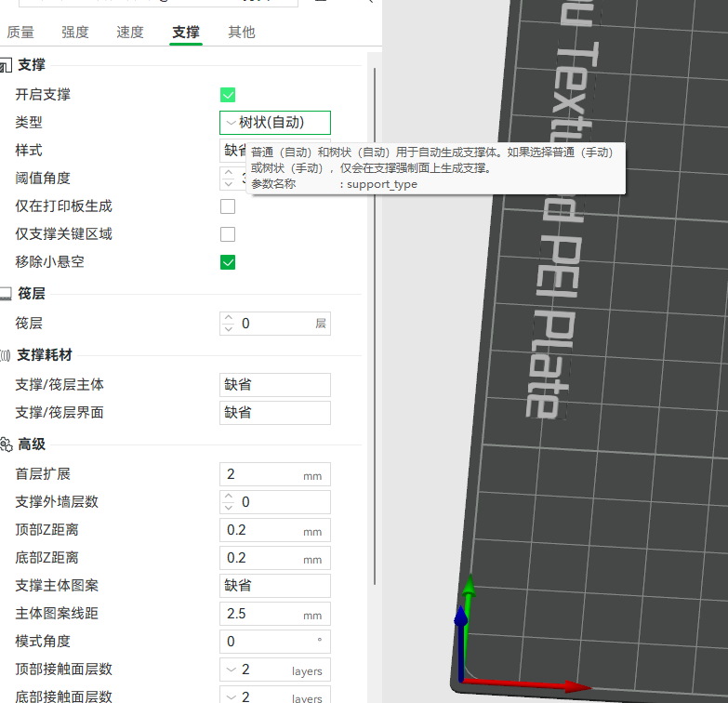This screenshot has height=703, width=728.
Task: Click the 筏层 number input field
Action: click(275, 324)
